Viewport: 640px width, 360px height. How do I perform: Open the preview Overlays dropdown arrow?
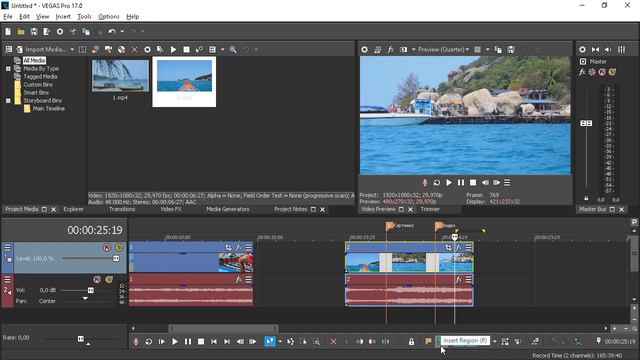[x=487, y=49]
